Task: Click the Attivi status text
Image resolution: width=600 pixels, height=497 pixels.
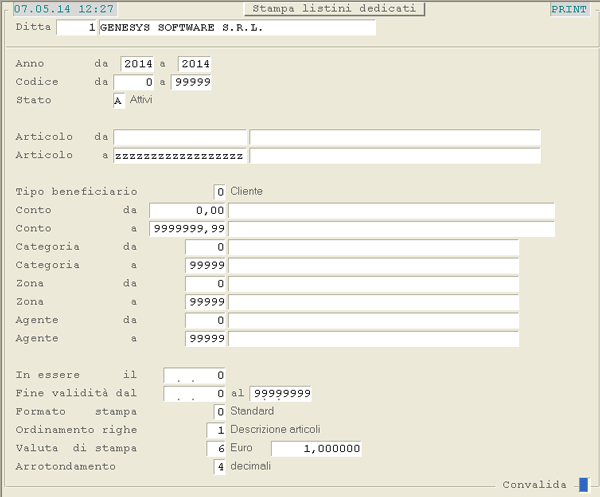Action: (141, 100)
